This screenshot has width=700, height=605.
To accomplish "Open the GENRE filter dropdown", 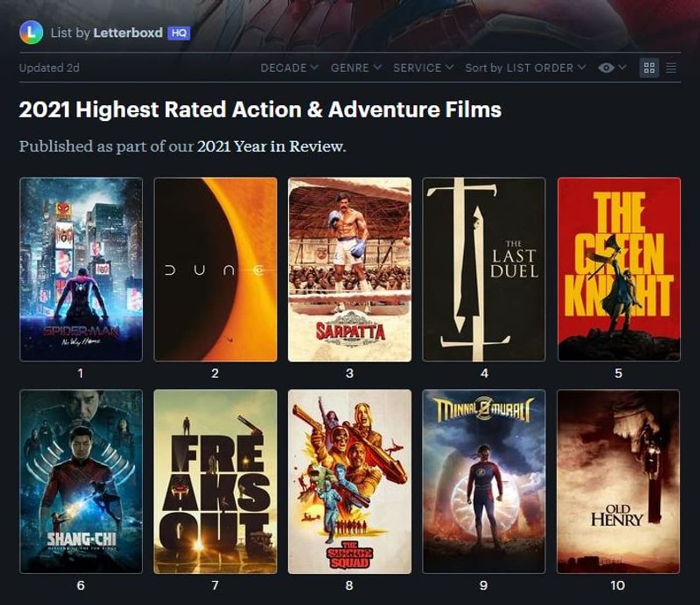I will [355, 68].
